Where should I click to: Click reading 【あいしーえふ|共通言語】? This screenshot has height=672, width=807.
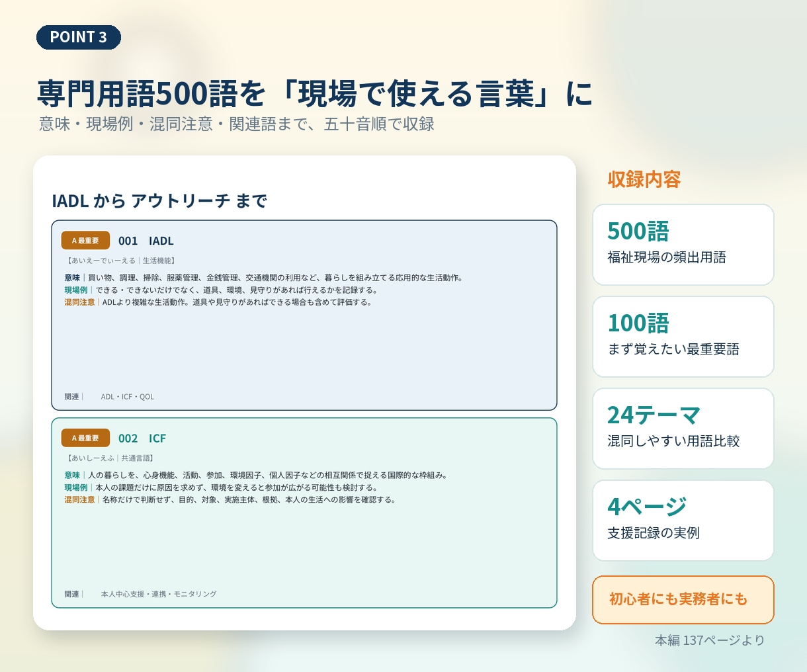tap(109, 458)
